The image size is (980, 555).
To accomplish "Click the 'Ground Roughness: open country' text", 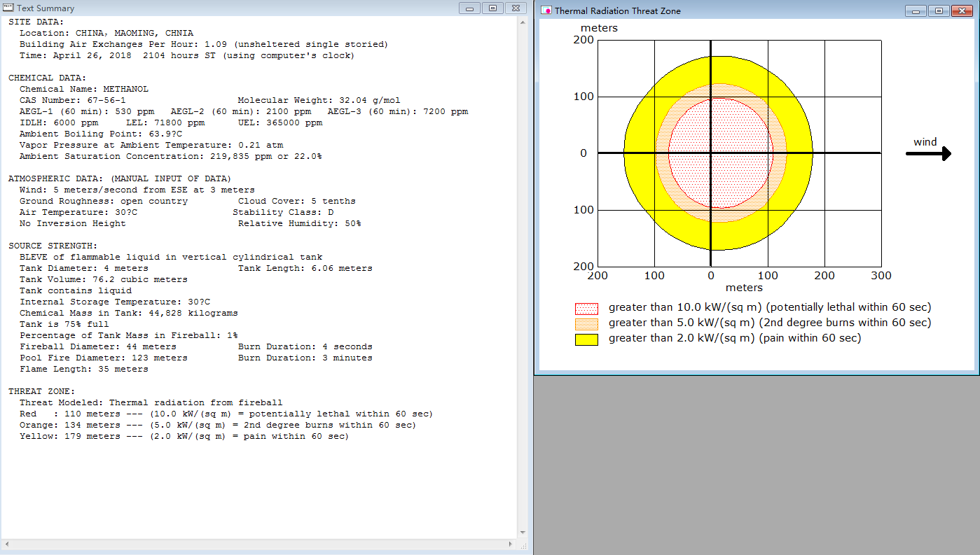I will (x=104, y=201).
